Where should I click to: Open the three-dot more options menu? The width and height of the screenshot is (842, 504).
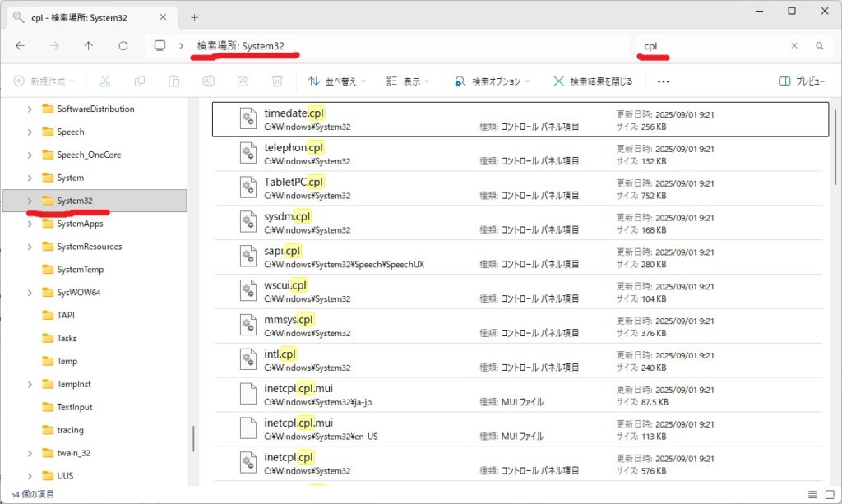coord(664,81)
